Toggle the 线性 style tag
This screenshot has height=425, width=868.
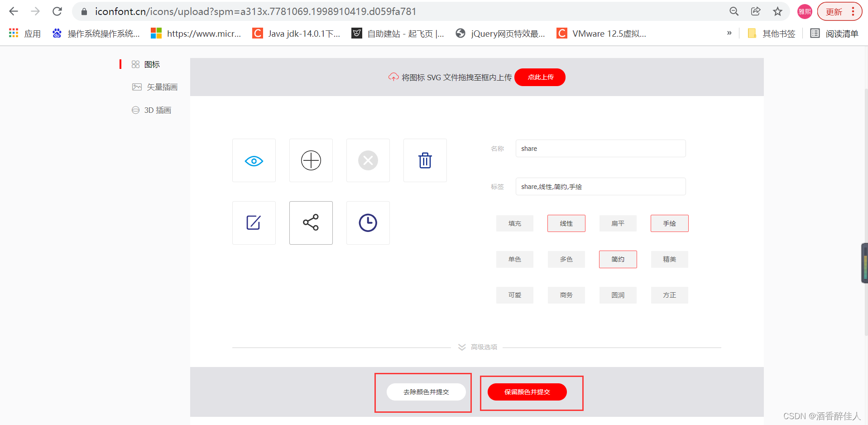[566, 223]
